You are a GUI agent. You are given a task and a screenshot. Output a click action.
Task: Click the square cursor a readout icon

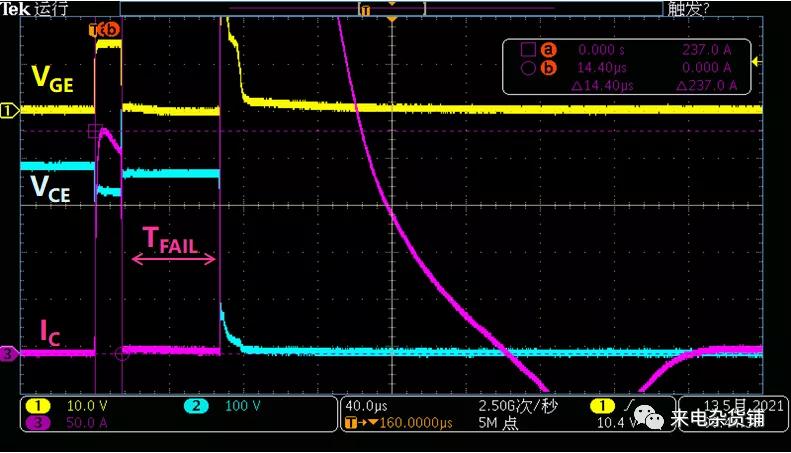[x=528, y=50]
